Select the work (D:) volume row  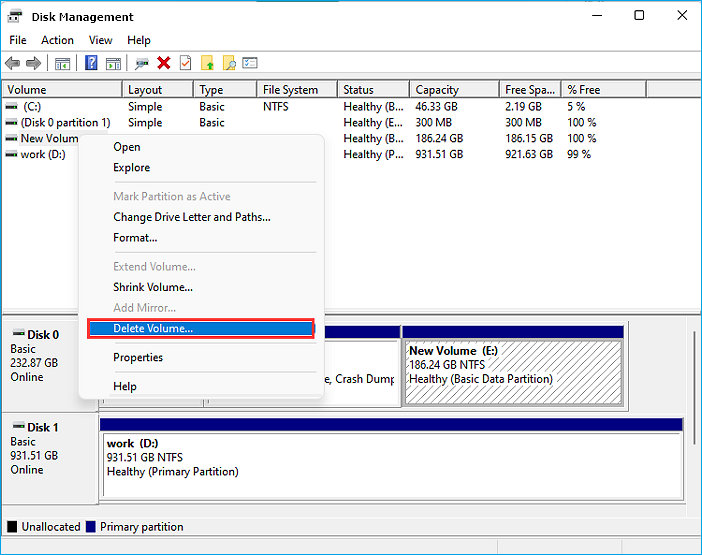[43, 155]
